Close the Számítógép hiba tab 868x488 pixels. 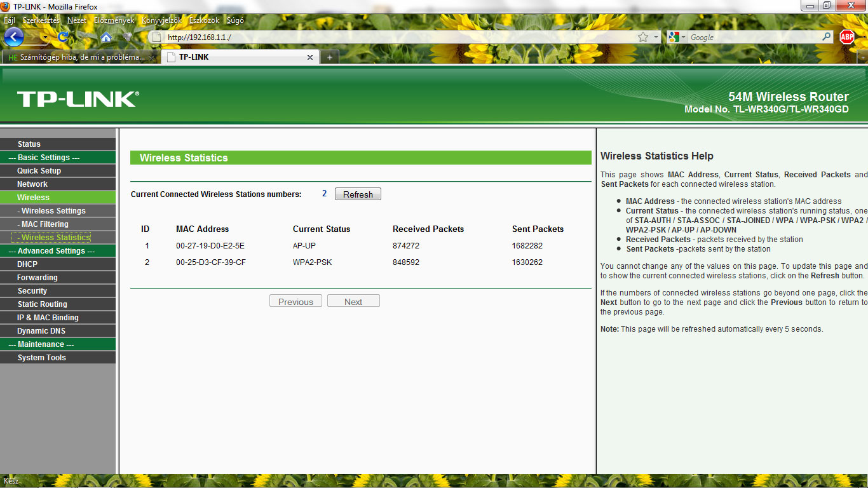point(151,57)
